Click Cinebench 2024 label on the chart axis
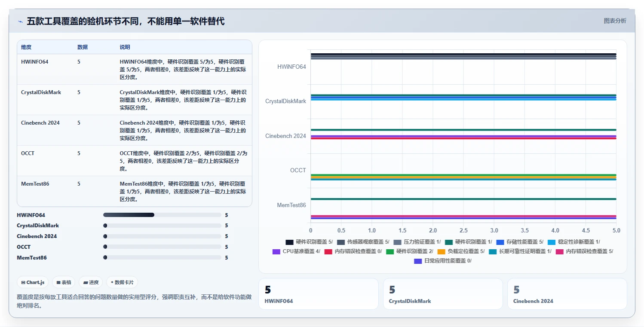Viewport: 644px width, 327px height. coord(285,136)
